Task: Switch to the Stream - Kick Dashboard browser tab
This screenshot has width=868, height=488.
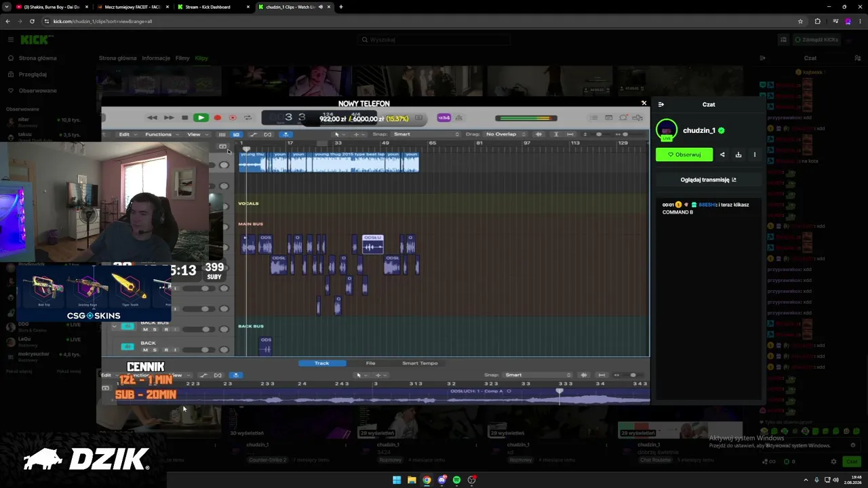Action: point(214,7)
